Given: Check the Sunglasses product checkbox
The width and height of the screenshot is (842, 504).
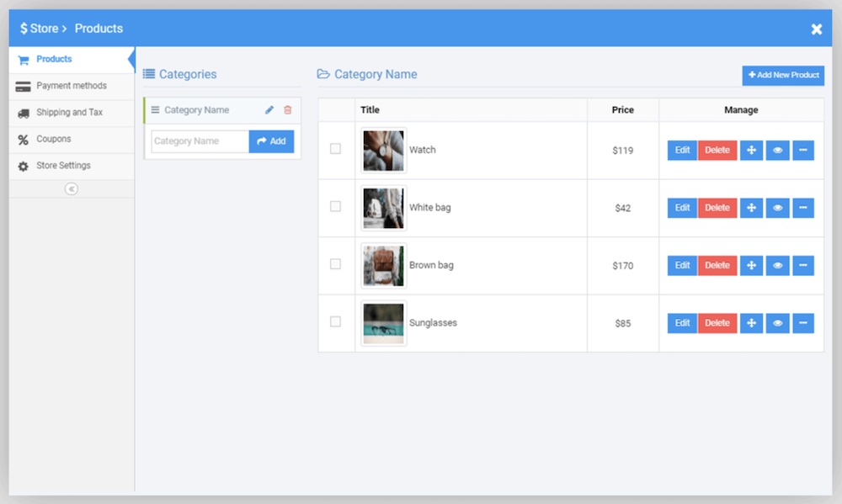Looking at the screenshot, I should click(336, 321).
